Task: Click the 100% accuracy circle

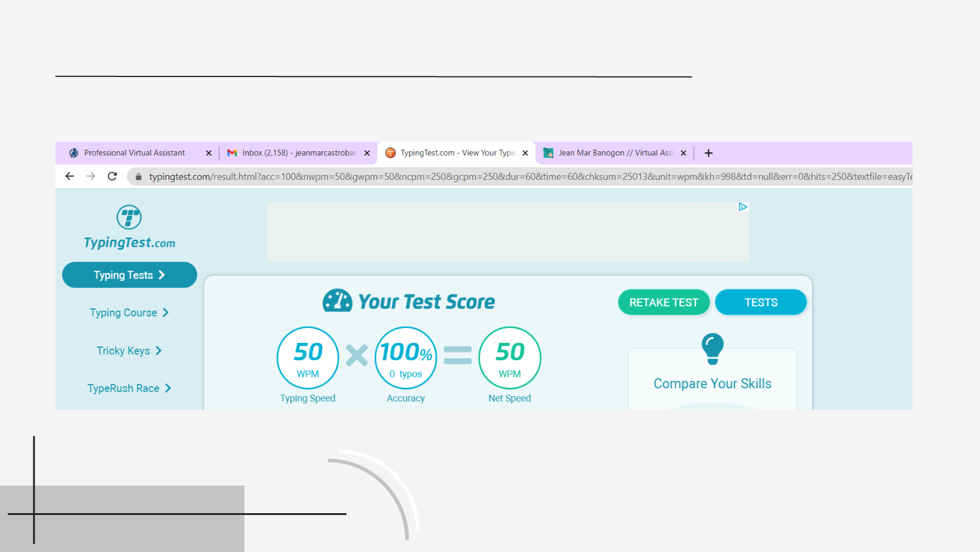Action: (x=406, y=358)
